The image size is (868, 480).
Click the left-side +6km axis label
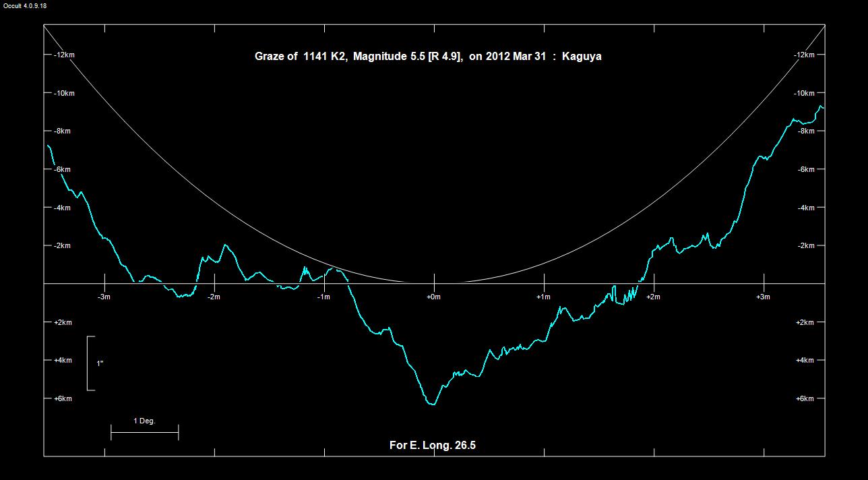pos(62,398)
